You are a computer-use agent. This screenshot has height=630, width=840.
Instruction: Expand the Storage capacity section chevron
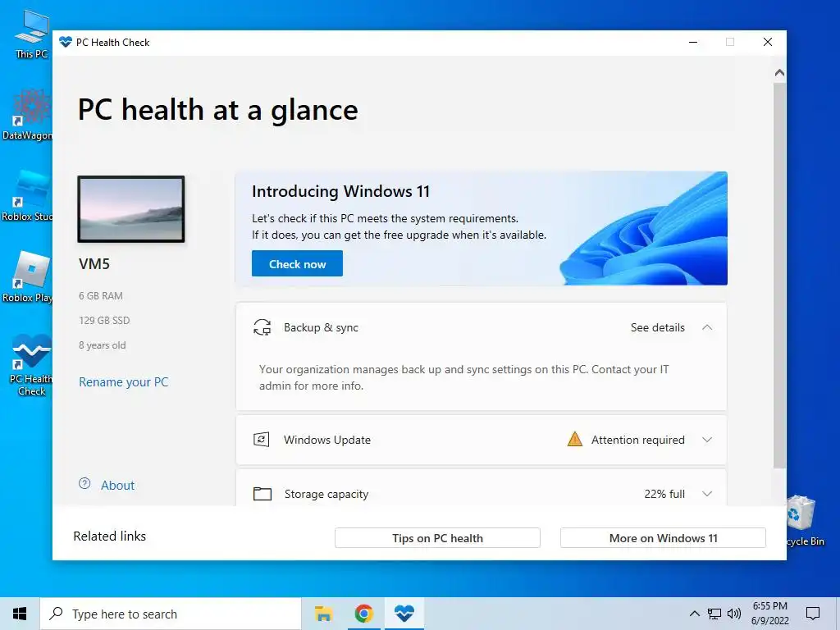click(707, 494)
